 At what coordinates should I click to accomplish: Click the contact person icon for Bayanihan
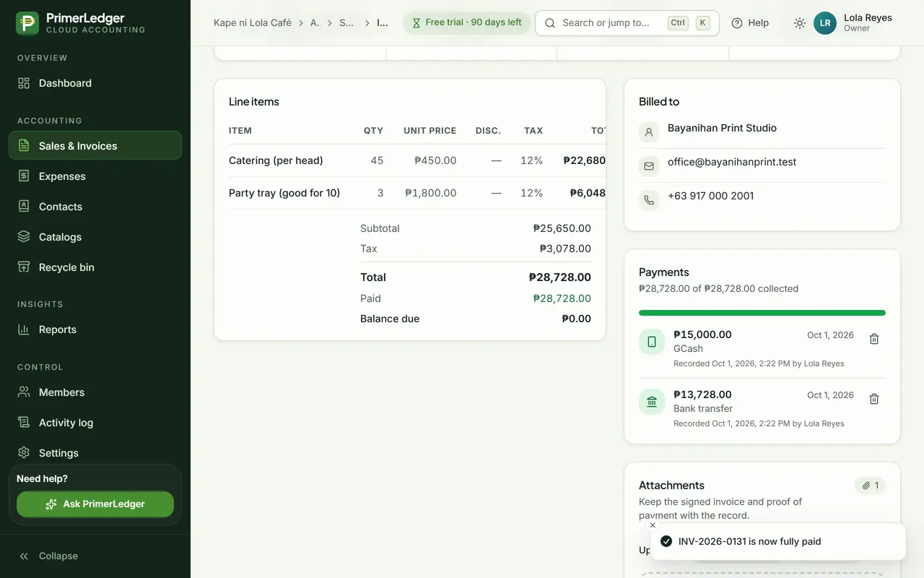(649, 132)
